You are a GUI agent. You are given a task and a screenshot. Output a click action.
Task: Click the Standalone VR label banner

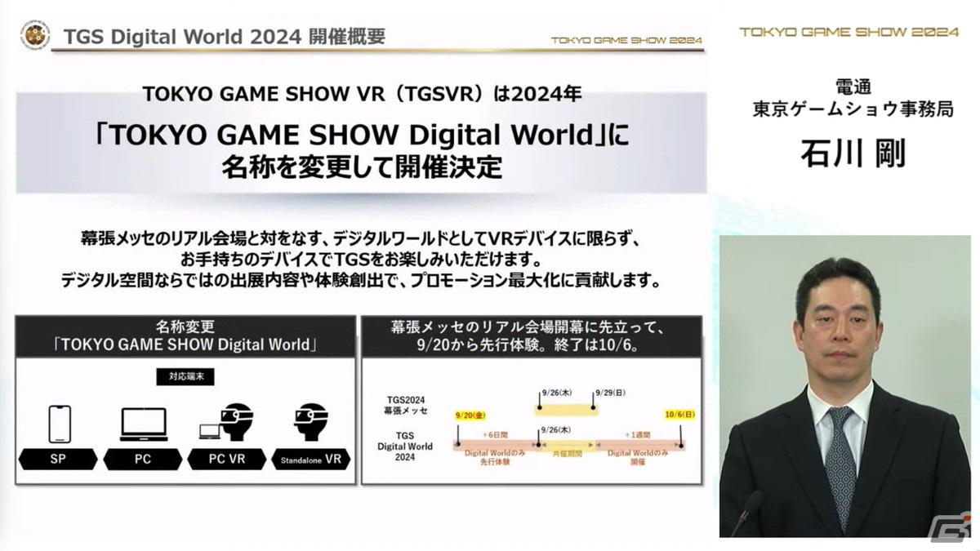coord(311,460)
